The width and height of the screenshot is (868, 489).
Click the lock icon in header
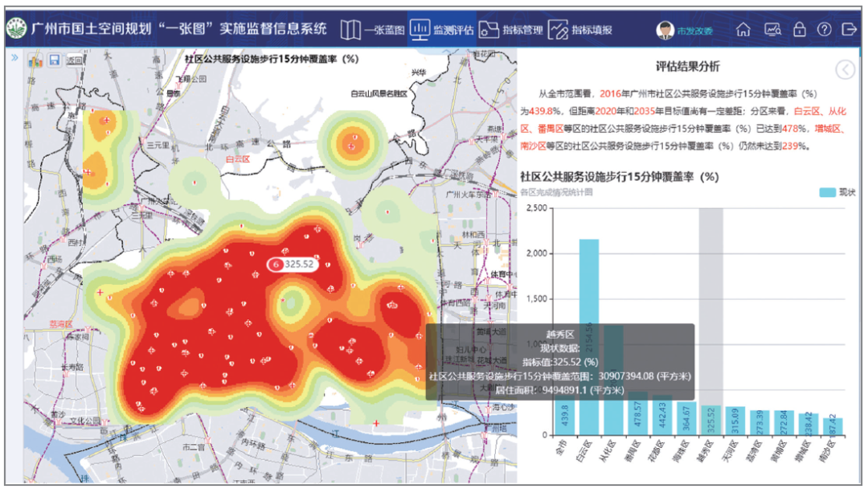tap(799, 29)
